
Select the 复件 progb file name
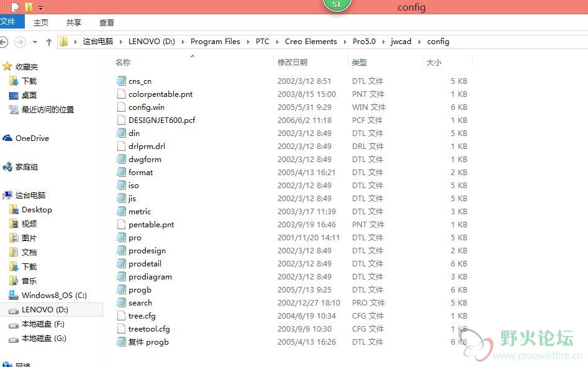point(148,342)
